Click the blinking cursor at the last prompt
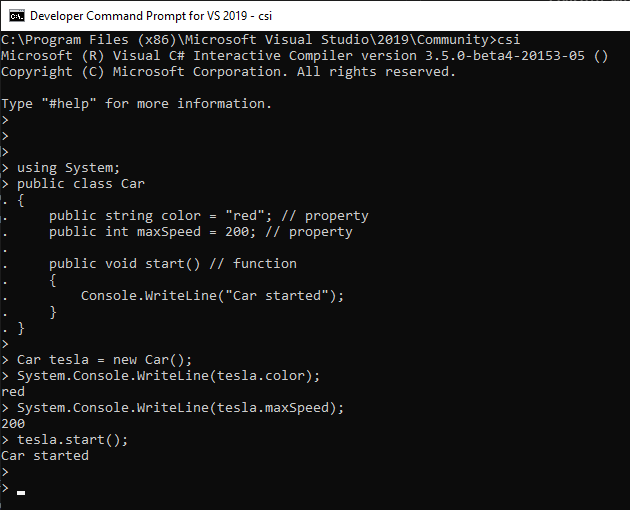Viewport: 630px width, 510px height. click(x=21, y=492)
